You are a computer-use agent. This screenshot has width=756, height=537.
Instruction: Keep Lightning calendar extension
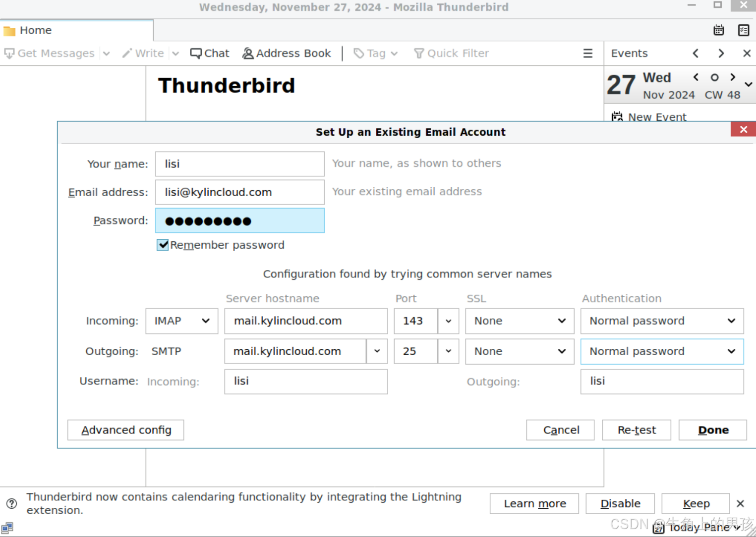696,504
